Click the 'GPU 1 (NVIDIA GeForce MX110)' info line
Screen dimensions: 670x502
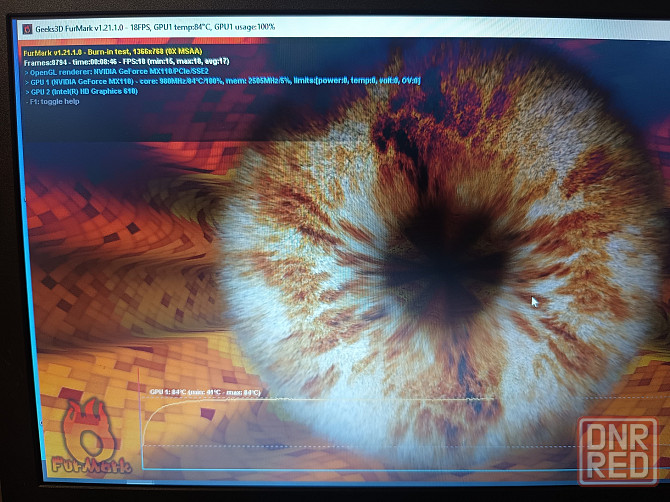223,81
